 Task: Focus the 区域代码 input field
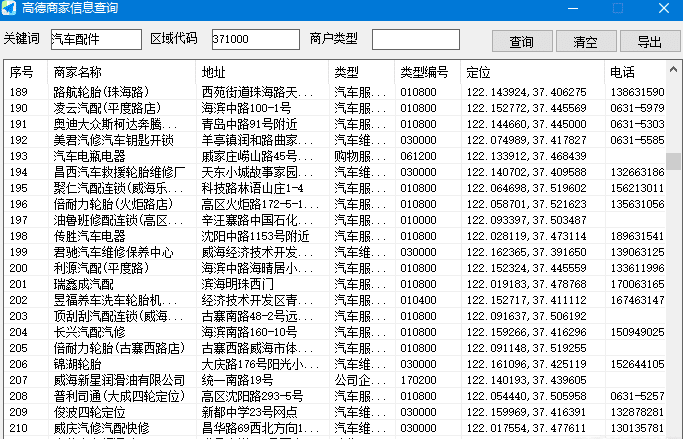pyautogui.click(x=256, y=39)
